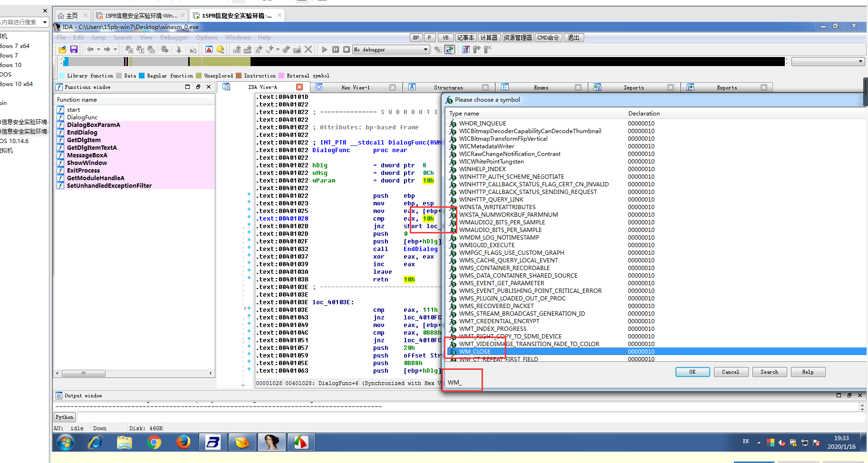This screenshot has width=868, height=463.
Task: Close the Hex View-1 tab
Action: click(393, 87)
